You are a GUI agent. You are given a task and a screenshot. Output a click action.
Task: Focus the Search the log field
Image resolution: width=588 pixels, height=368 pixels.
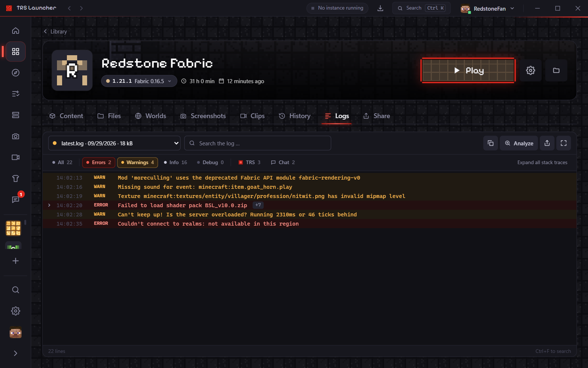(x=258, y=143)
